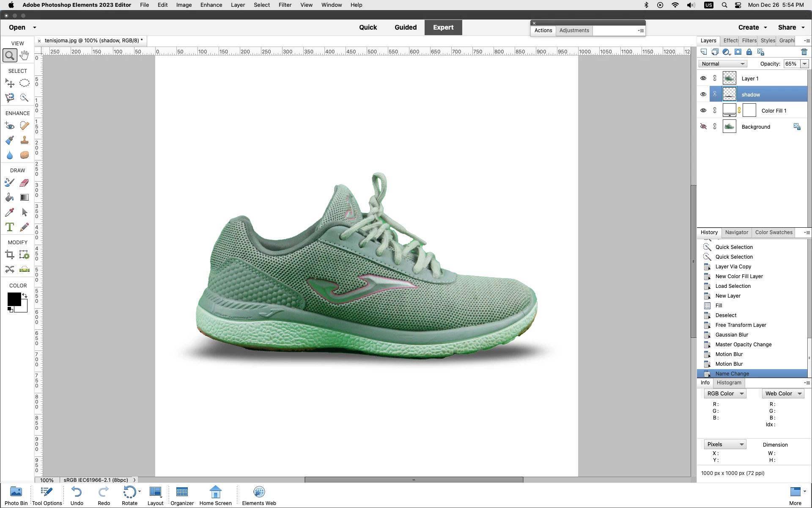
Task: Toggle visibility of shadow layer
Action: click(703, 94)
